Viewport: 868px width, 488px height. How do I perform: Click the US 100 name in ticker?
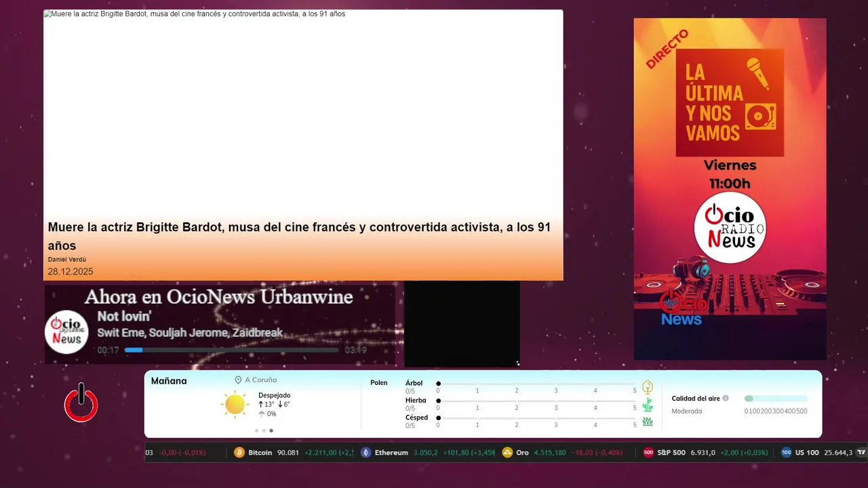(807, 453)
